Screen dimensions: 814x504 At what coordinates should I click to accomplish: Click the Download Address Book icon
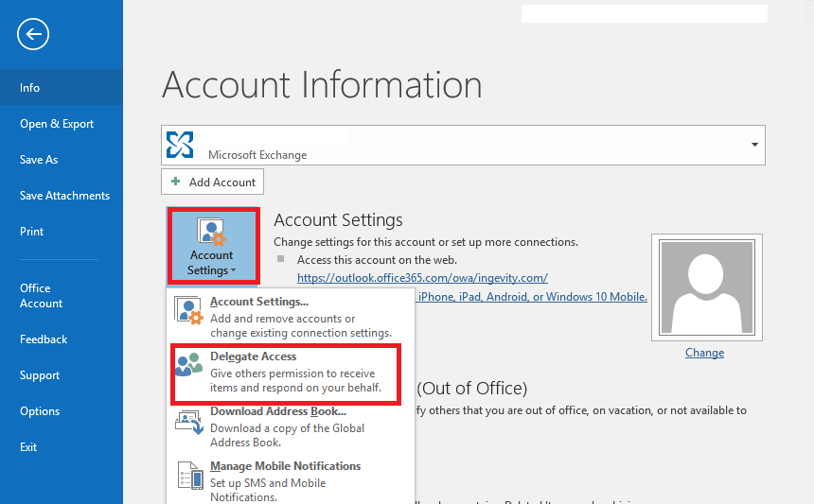(189, 422)
